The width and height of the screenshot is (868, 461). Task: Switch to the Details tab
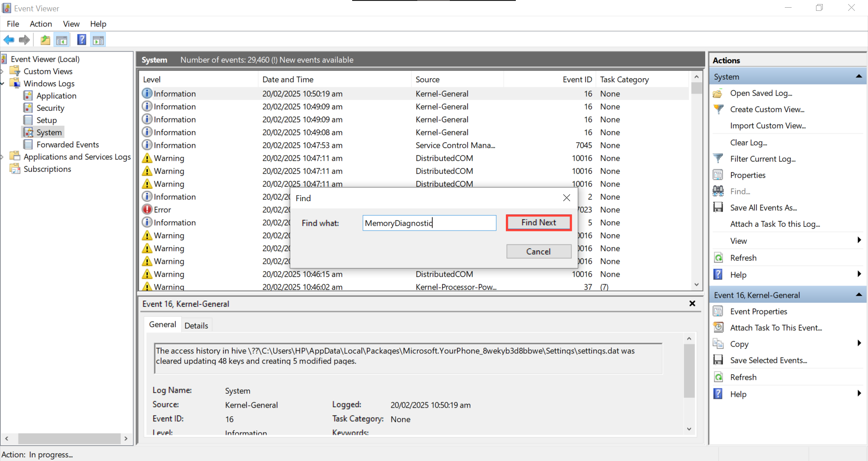(196, 325)
